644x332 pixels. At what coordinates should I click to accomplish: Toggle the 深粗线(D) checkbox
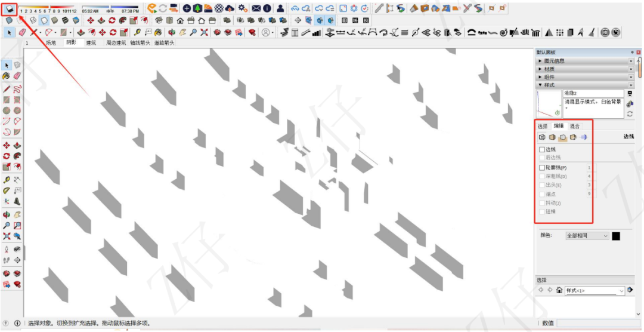point(541,177)
